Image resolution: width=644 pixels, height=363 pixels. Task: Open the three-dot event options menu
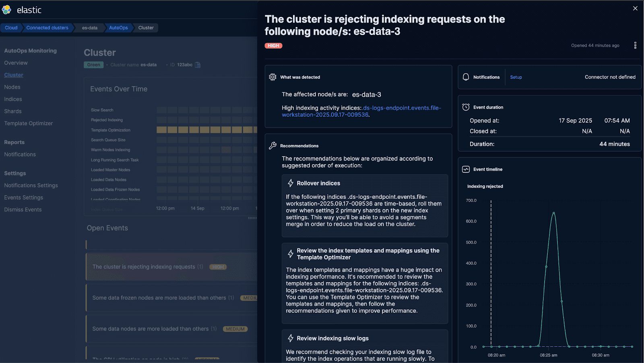click(x=635, y=45)
